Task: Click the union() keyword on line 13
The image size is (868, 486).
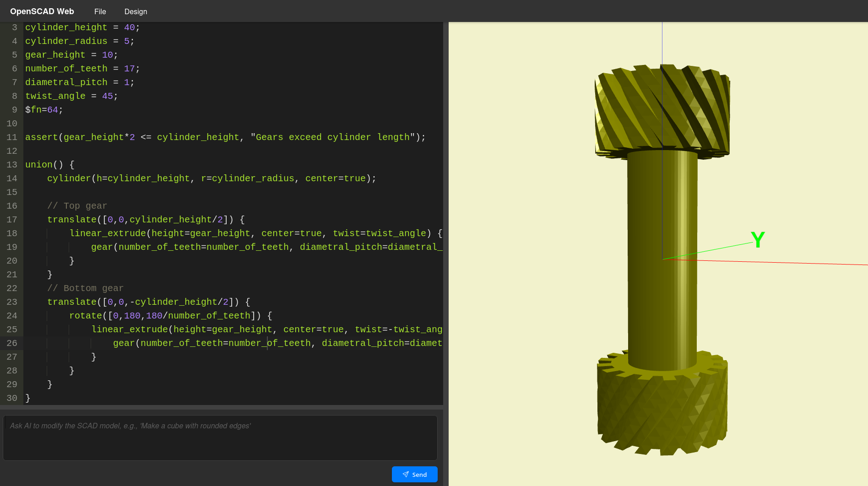Action: point(39,164)
